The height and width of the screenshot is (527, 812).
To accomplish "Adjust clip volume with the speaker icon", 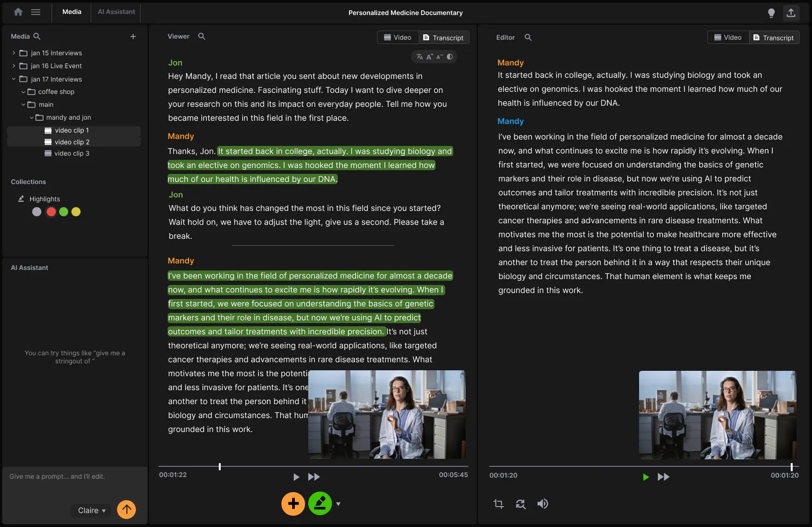I will (x=542, y=504).
